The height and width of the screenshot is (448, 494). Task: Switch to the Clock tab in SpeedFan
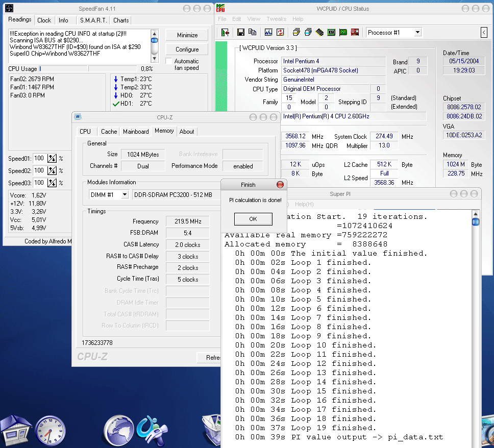[x=44, y=20]
